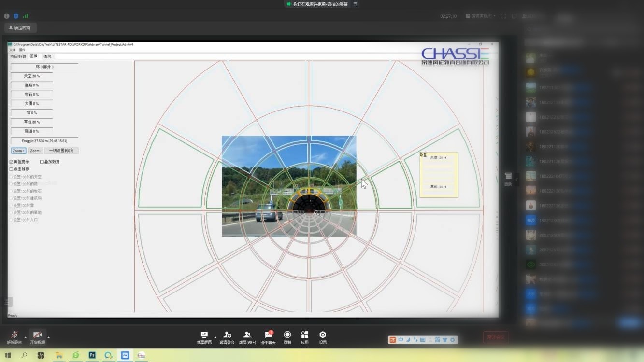The image size is (644, 362).
Task: Expand audio options arrow beside 解除静音
Action: pyautogui.click(x=26, y=337)
